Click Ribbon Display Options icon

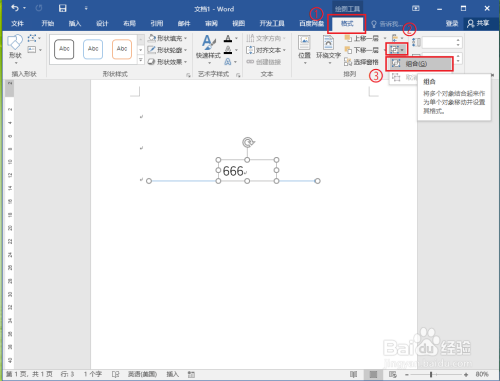coord(416,8)
